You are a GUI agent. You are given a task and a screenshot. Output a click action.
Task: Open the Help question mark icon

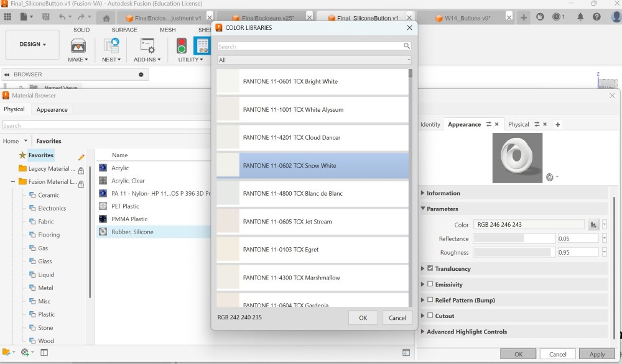(596, 17)
